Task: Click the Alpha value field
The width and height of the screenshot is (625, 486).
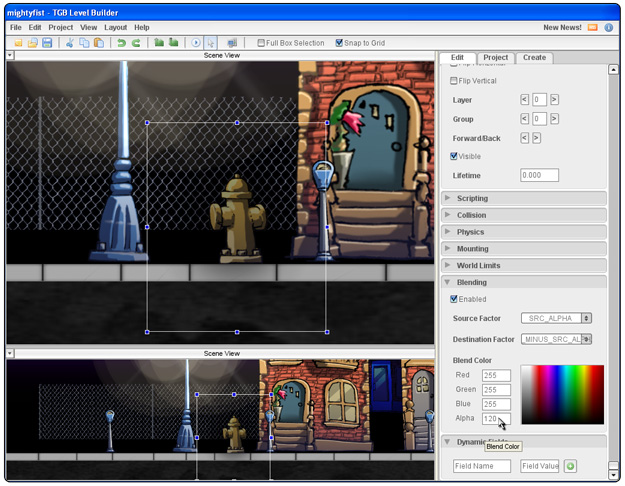Action: (x=496, y=418)
